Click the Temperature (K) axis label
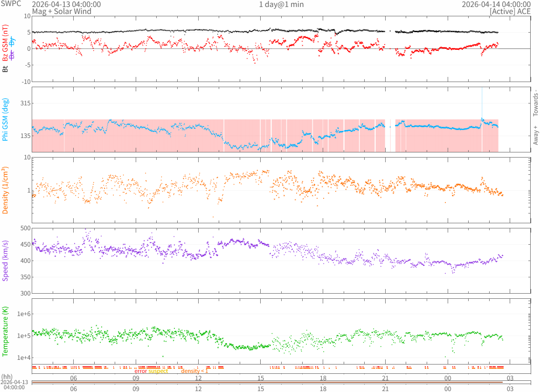 coord(5,331)
